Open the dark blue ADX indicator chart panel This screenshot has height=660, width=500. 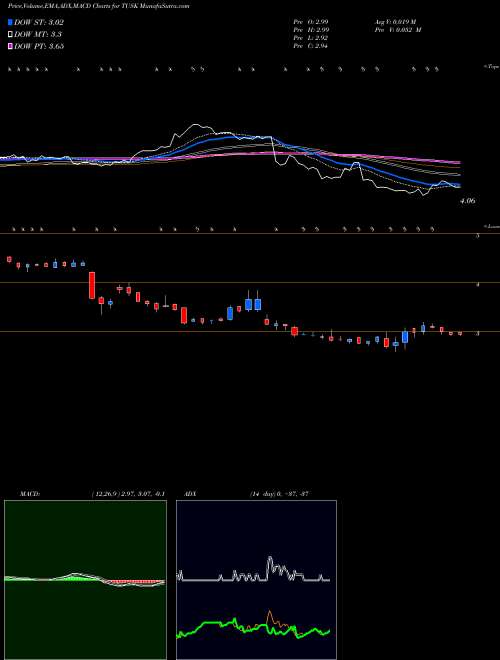coord(256,580)
